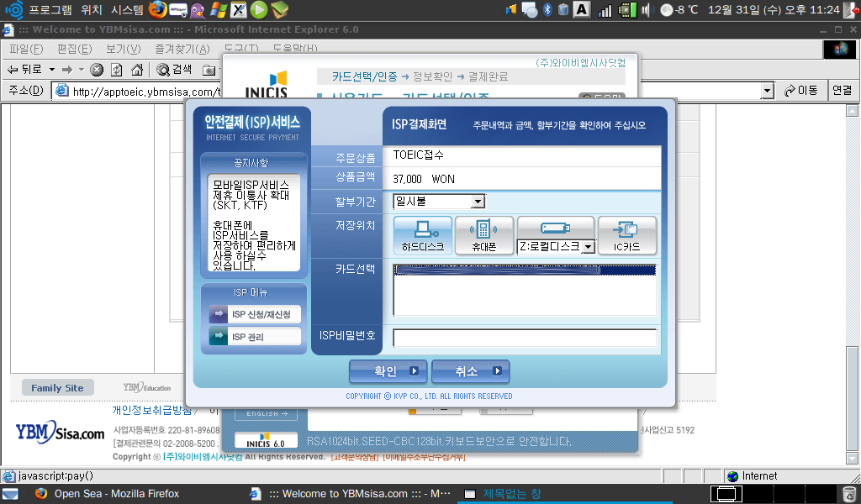Select IC카드 storage location
The height and width of the screenshot is (504, 861).
click(626, 235)
